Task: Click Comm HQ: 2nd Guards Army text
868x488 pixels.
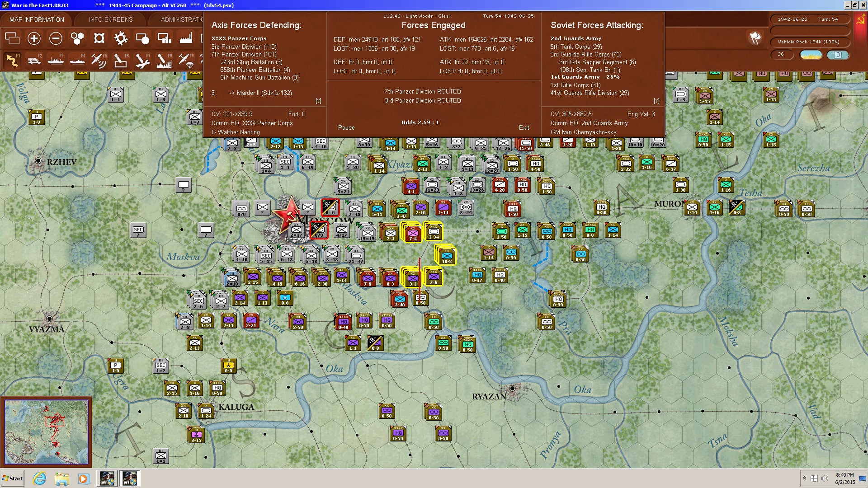Action: 589,123
